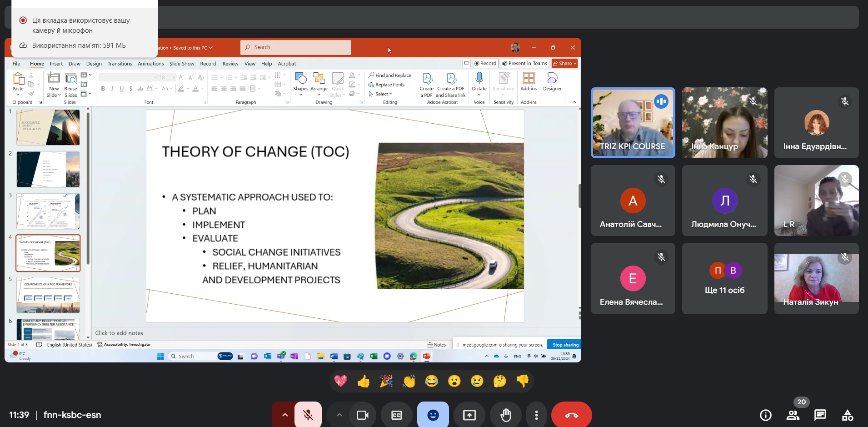Viewport: 868px width, 427px height.
Task: Send clapping hands reaction
Action: (x=409, y=381)
